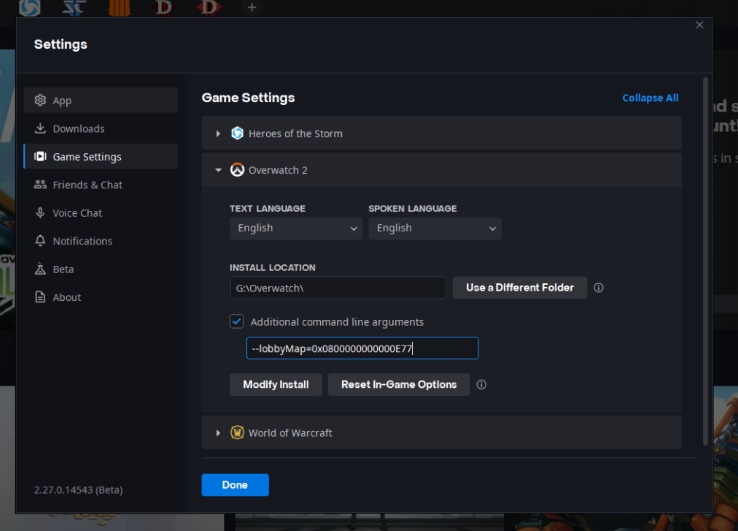Click the Collapse All link
The width and height of the screenshot is (738, 531).
(650, 98)
